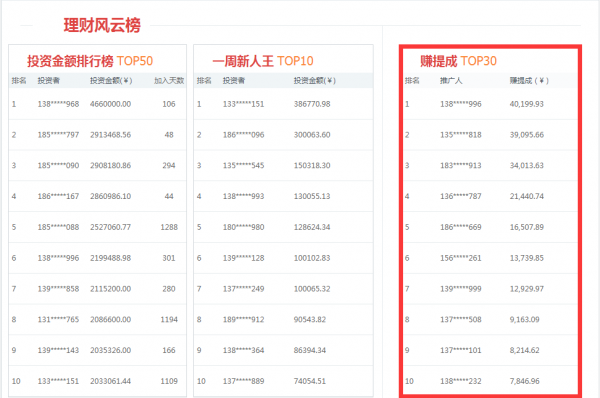Click investor 186*****096

point(244,135)
